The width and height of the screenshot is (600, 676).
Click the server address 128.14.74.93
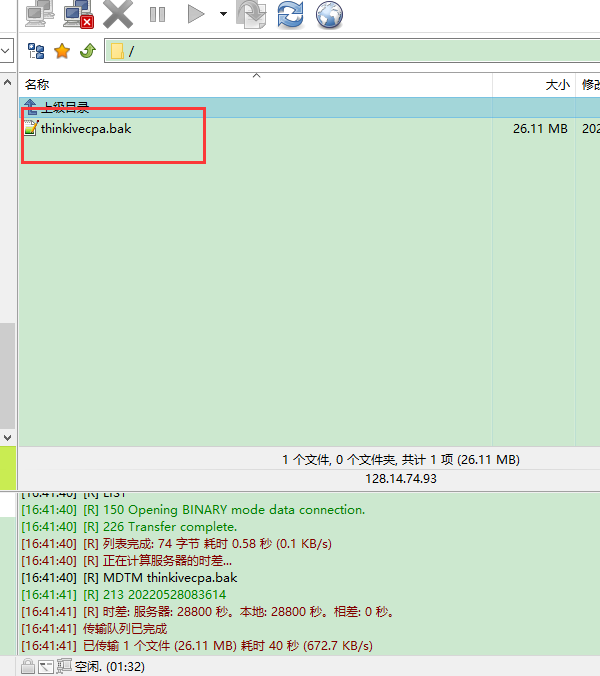tap(401, 478)
